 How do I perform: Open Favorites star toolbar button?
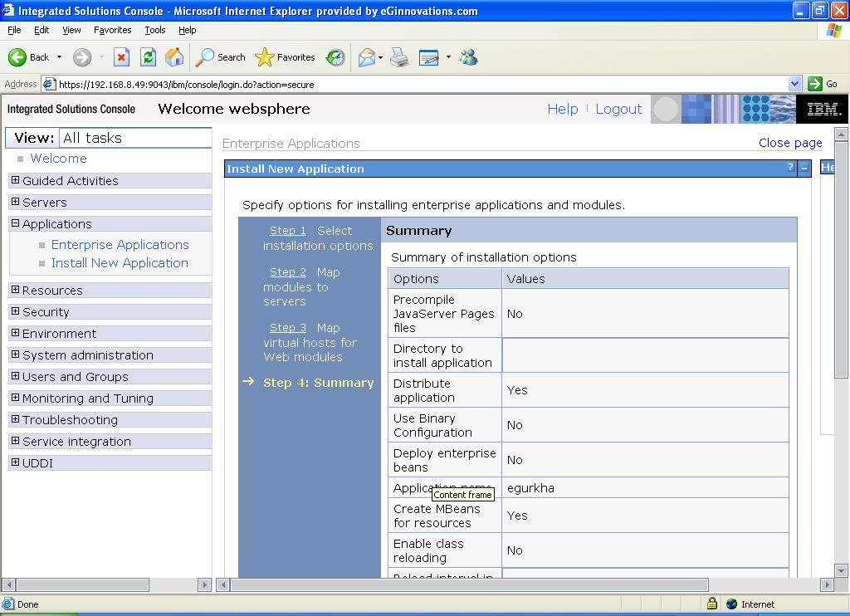coord(285,57)
